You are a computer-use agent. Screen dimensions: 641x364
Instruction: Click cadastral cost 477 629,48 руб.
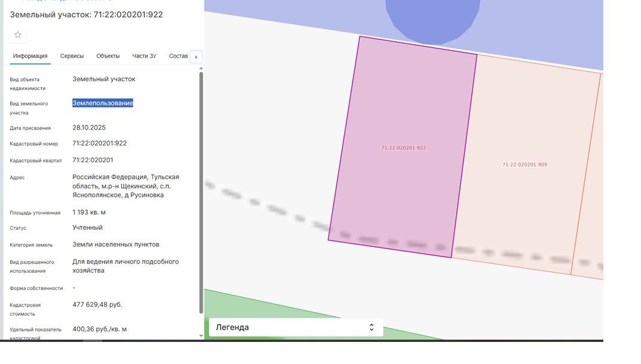[x=97, y=305]
